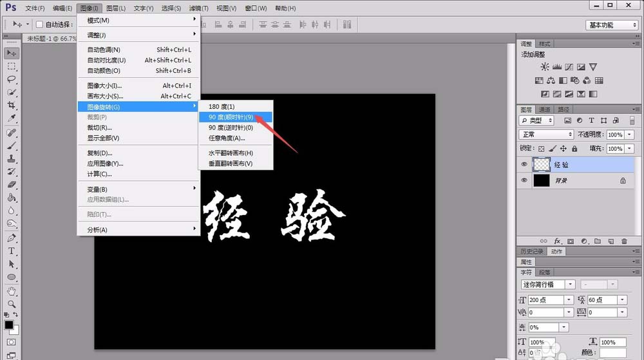Open the 基本功能 workspace dropdown
The image size is (644, 360).
pyautogui.click(x=612, y=25)
